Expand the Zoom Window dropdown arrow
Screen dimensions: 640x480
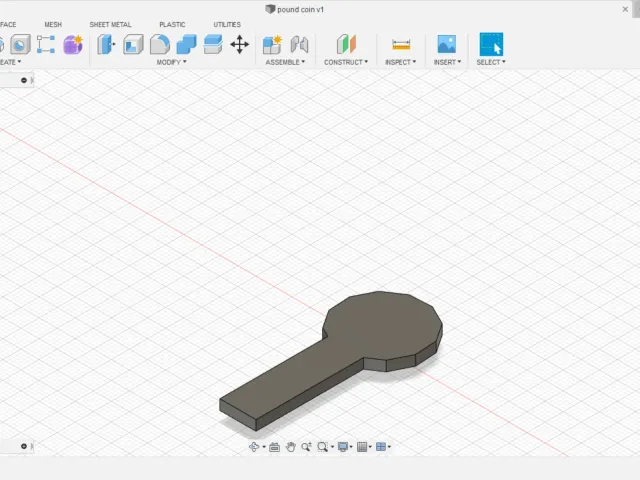pyautogui.click(x=332, y=447)
